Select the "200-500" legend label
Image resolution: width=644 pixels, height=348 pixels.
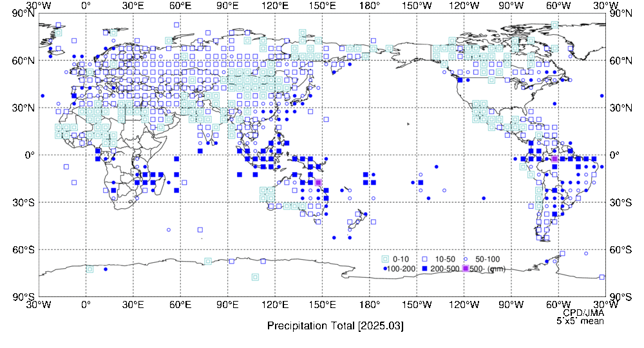445,269
